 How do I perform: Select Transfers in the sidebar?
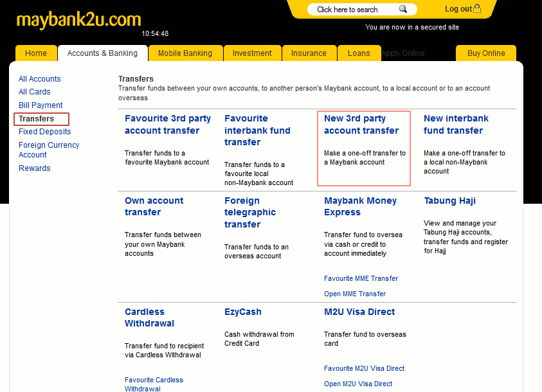(x=36, y=119)
